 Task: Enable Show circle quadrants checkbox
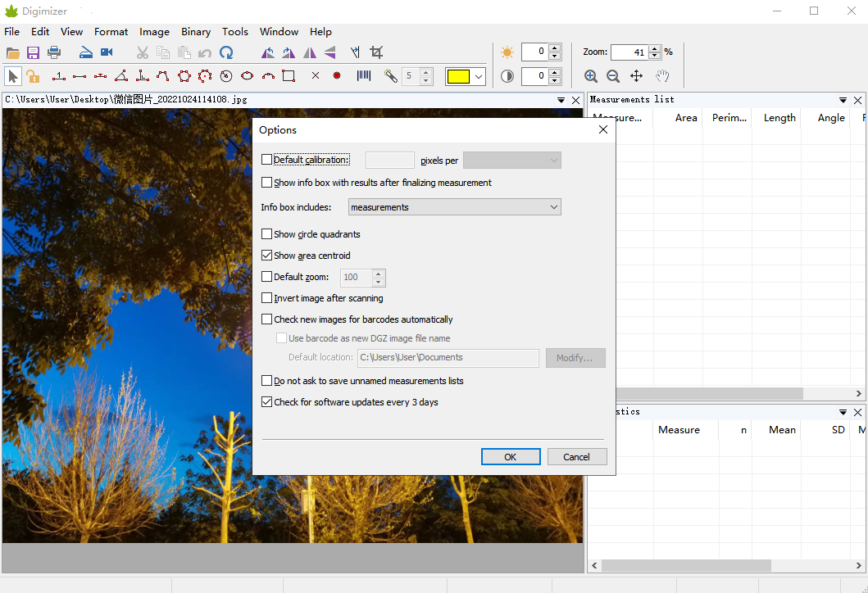(267, 234)
